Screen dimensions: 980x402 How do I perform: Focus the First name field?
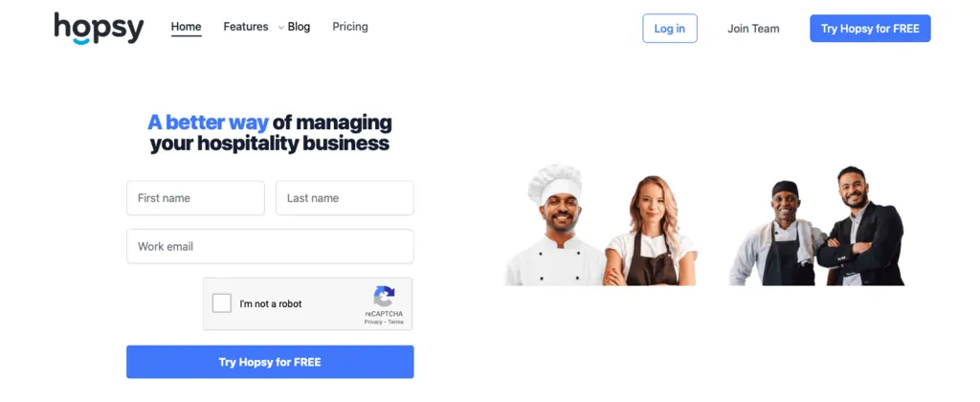(x=195, y=197)
